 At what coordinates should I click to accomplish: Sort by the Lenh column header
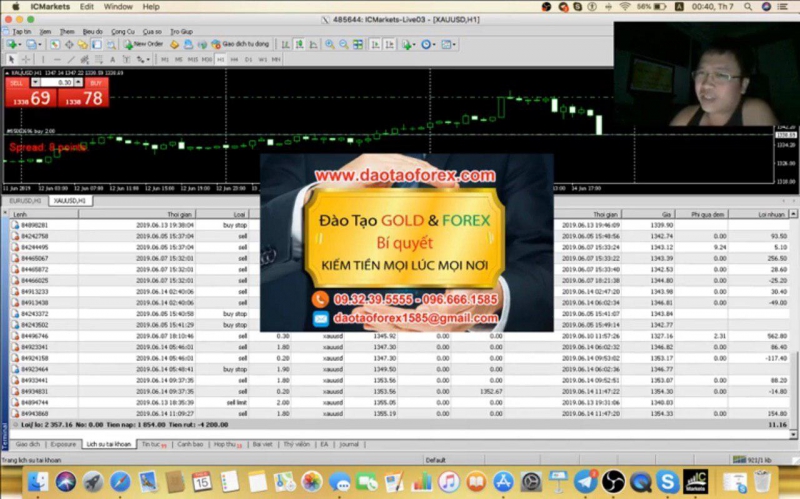click(x=43, y=214)
